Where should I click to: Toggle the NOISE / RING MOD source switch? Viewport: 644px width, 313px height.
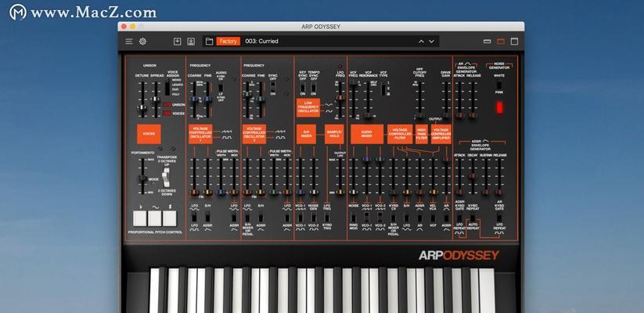coord(353,218)
